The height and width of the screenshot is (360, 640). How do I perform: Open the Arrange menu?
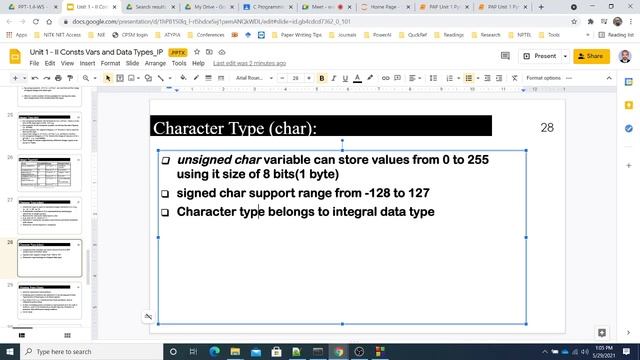(155, 63)
